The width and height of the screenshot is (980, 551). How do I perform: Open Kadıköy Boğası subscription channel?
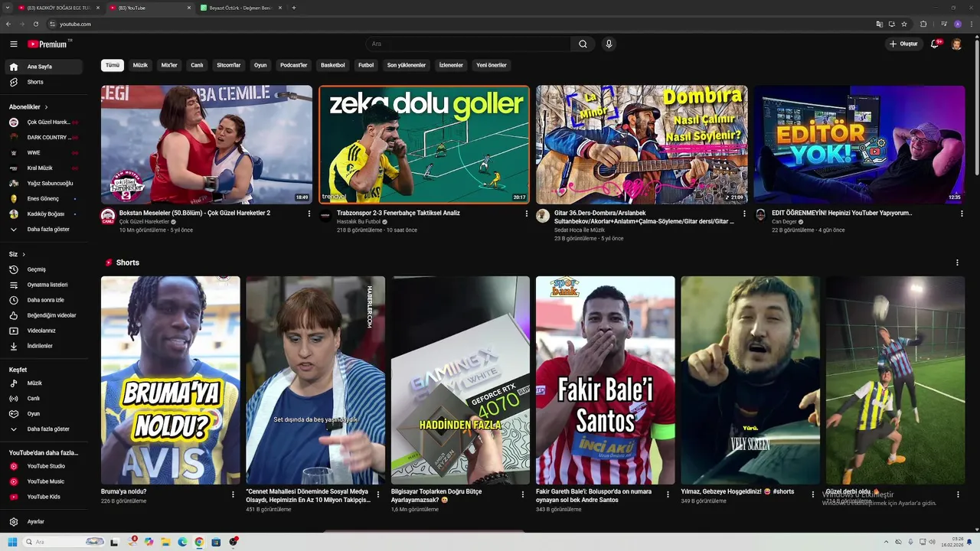(x=45, y=214)
